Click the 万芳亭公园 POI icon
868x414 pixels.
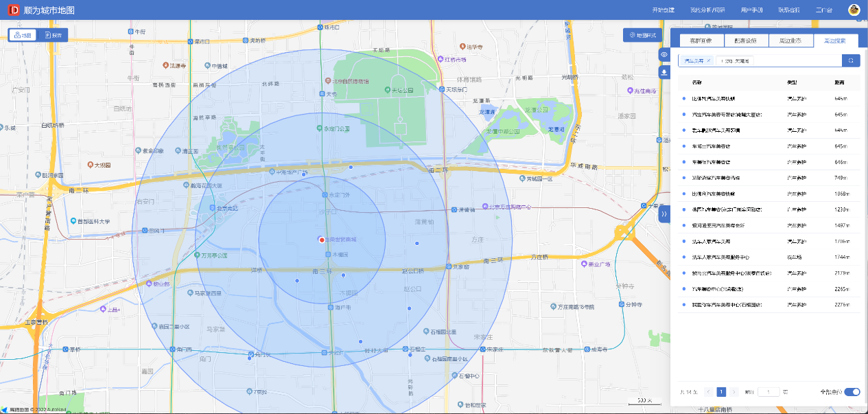pyautogui.click(x=196, y=254)
